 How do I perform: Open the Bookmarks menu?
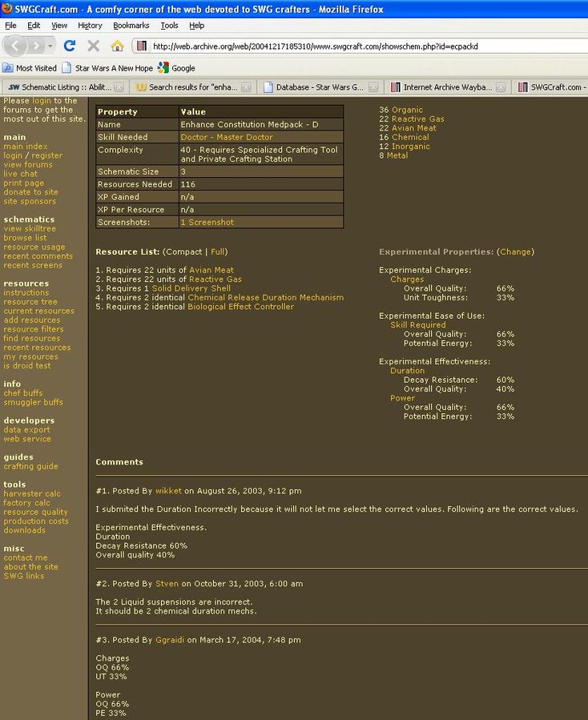[131, 26]
